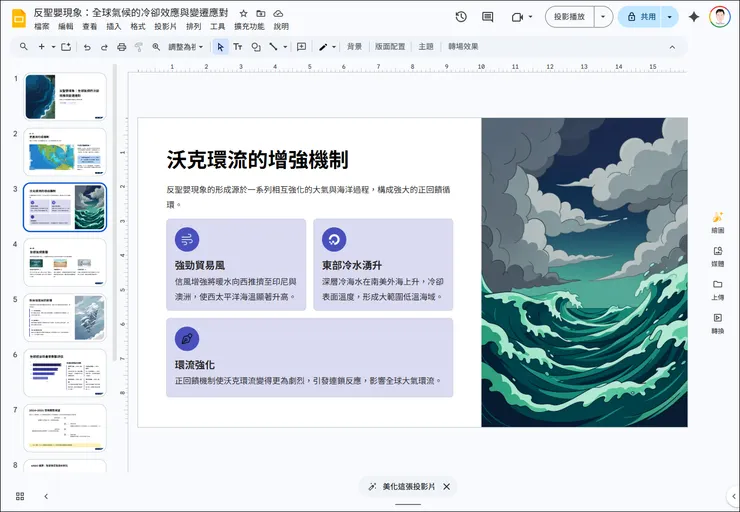The width and height of the screenshot is (740, 512).
Task: Open version history clock icon
Action: pos(461,17)
